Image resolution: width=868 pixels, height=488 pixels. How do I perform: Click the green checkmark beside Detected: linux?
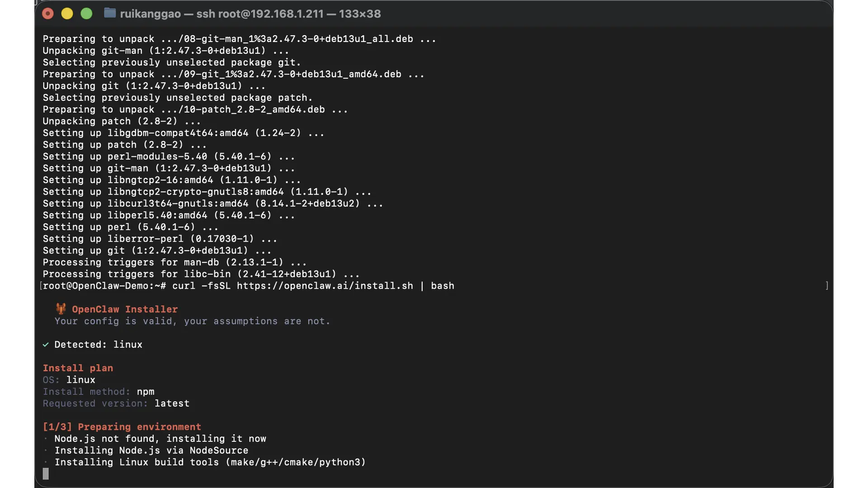click(x=46, y=345)
